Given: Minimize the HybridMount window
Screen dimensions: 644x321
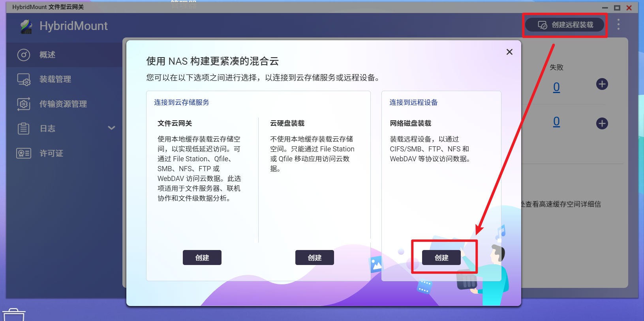Looking at the screenshot, I should [605, 7].
